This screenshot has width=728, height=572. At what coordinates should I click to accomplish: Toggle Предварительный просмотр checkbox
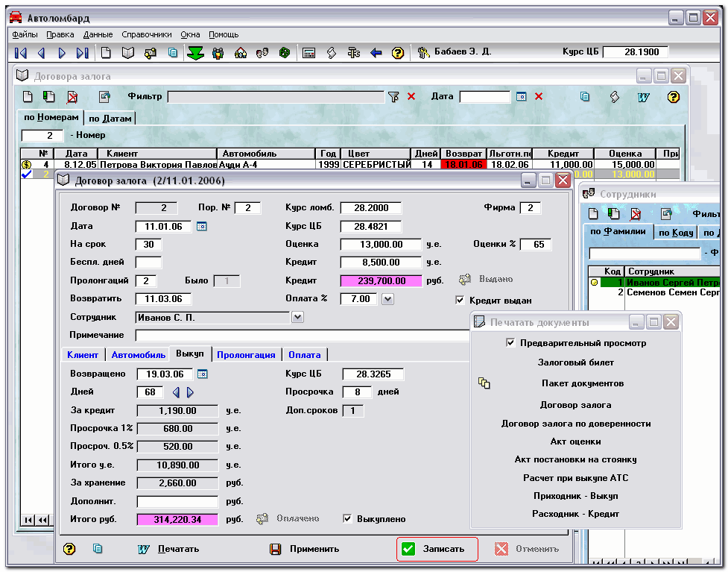pyautogui.click(x=510, y=343)
